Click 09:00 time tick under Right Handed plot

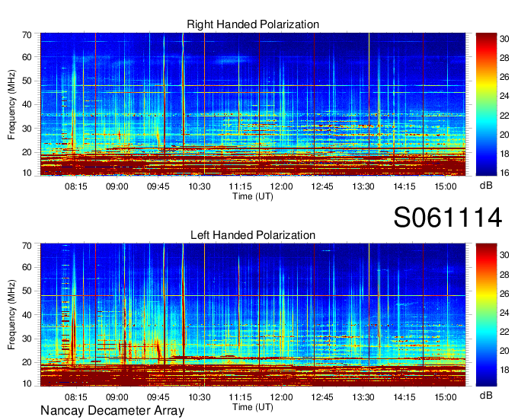(x=117, y=186)
